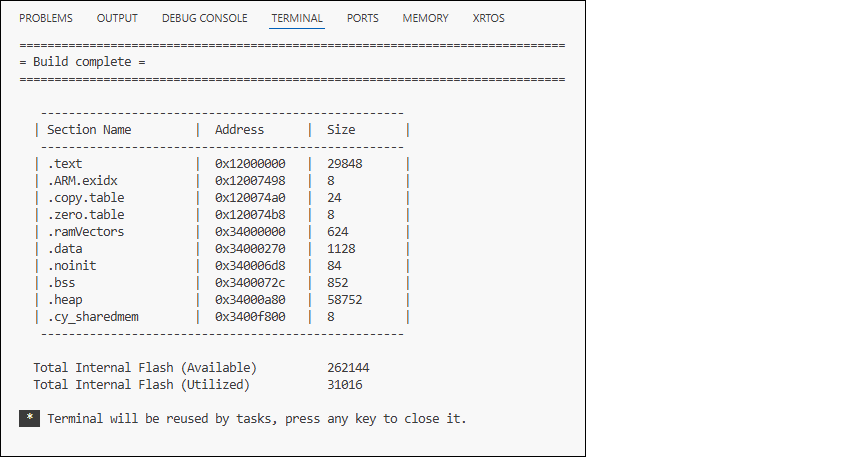
Task: Click the 'Size' column header
Action: tap(341, 129)
